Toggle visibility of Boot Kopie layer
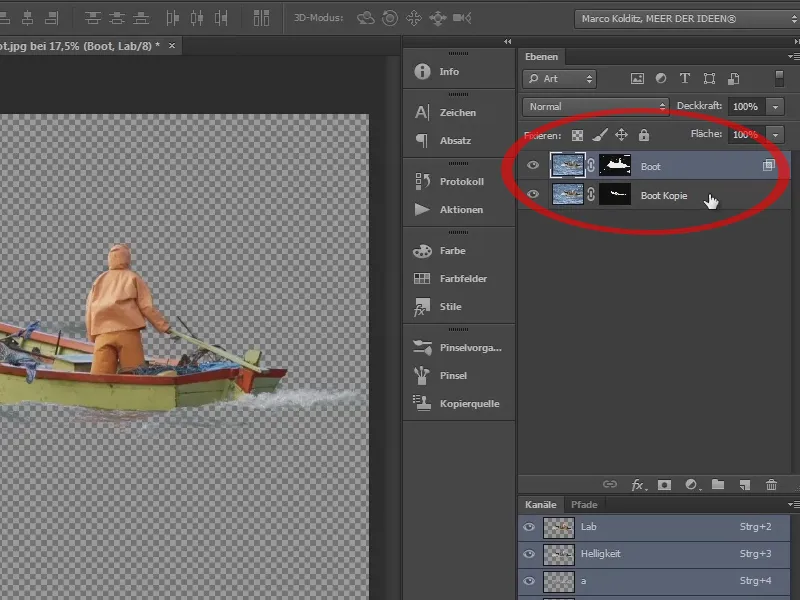The width and height of the screenshot is (800, 600). [533, 194]
